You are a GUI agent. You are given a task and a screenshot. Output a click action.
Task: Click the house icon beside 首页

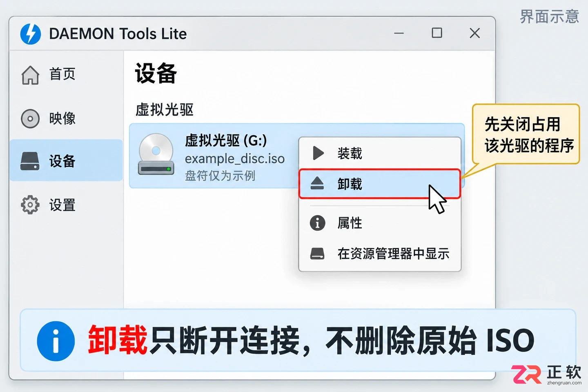pyautogui.click(x=30, y=75)
